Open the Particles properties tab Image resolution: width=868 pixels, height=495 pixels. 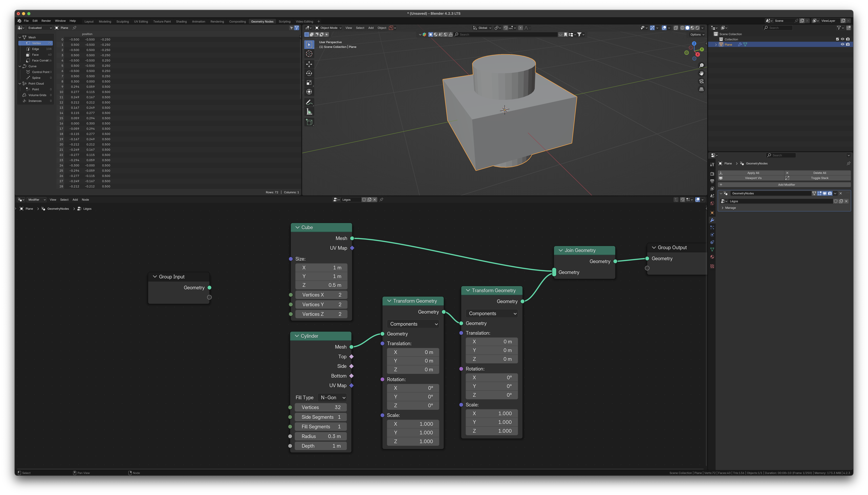(712, 227)
